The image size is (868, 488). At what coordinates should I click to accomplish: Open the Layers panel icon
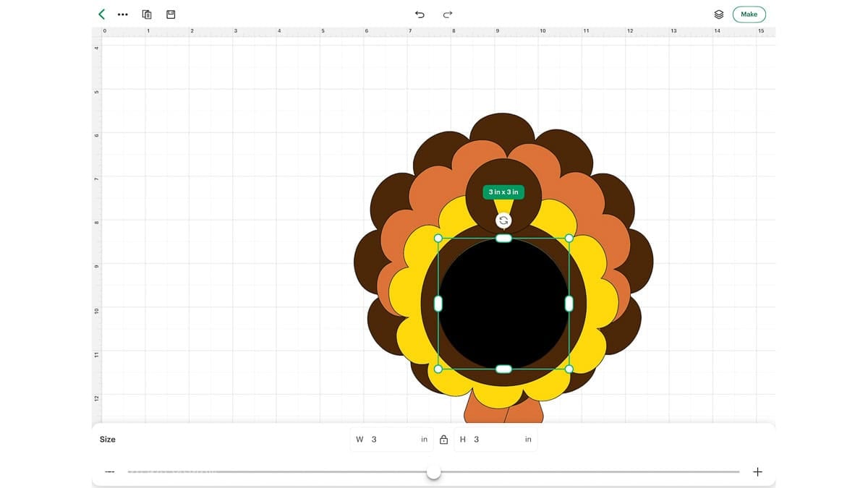(x=718, y=14)
